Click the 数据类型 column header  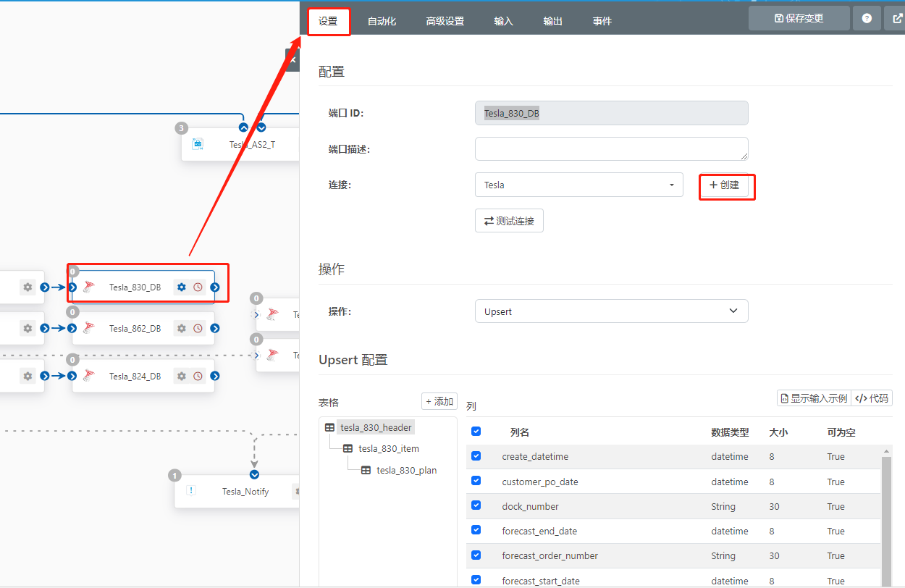730,432
